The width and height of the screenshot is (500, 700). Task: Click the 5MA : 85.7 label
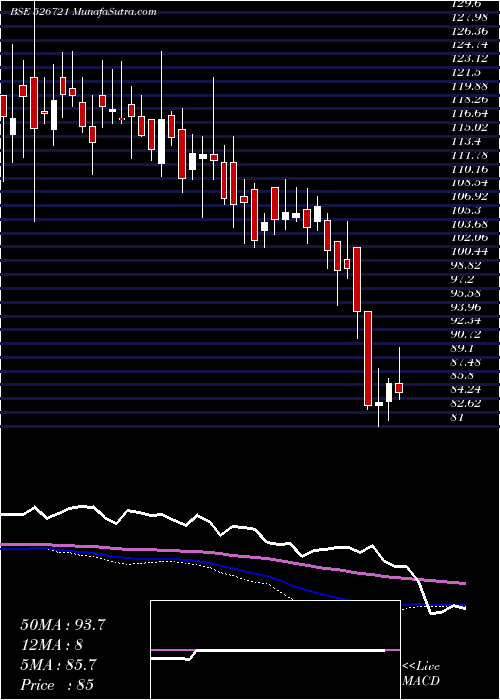58,665
